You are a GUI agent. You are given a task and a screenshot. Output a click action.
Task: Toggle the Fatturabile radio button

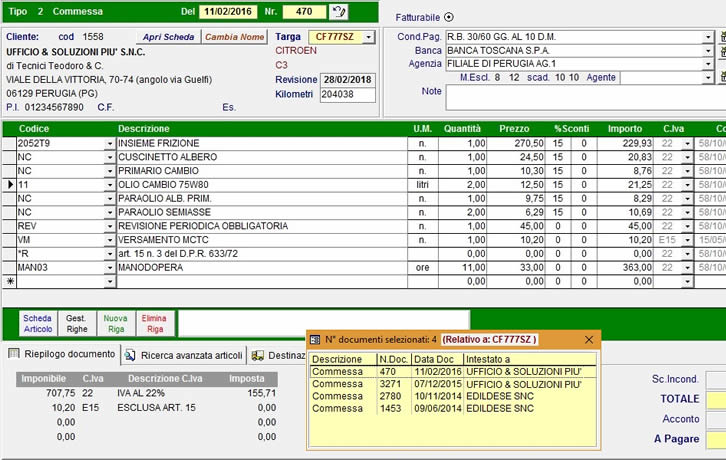click(449, 17)
